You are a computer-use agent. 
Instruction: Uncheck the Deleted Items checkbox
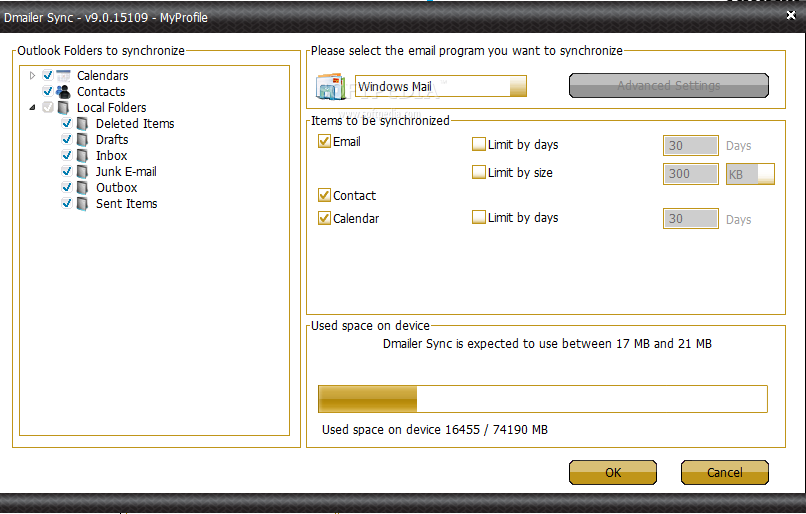pyautogui.click(x=67, y=123)
